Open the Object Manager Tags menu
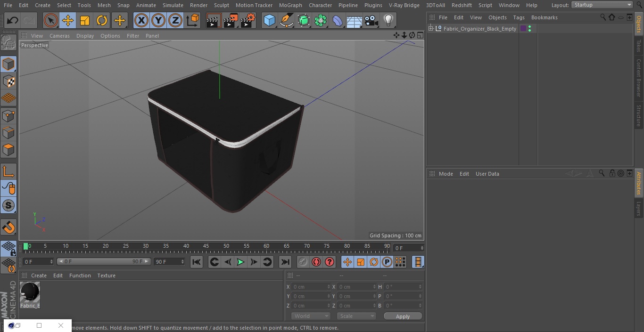 tap(519, 17)
